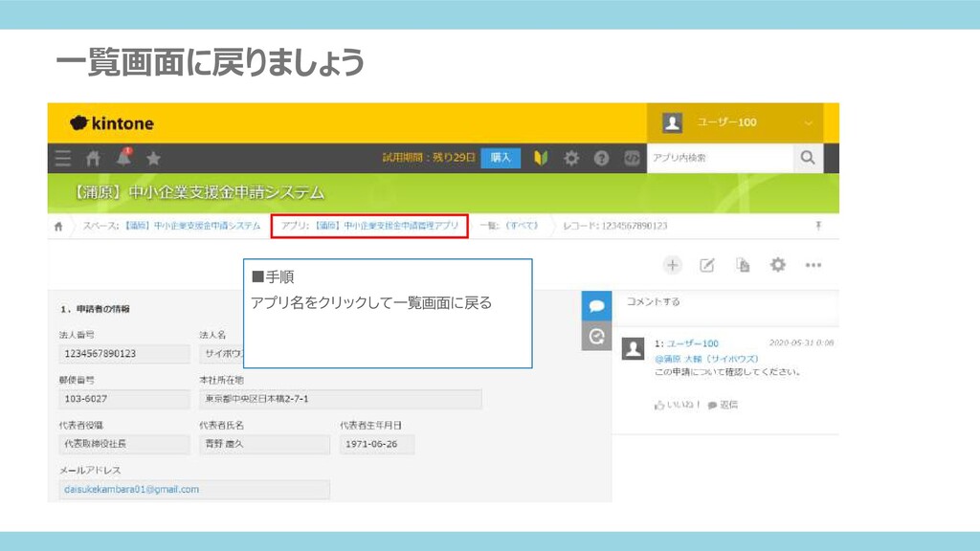
Task: Click the search magnifier button
Action: coord(808,158)
